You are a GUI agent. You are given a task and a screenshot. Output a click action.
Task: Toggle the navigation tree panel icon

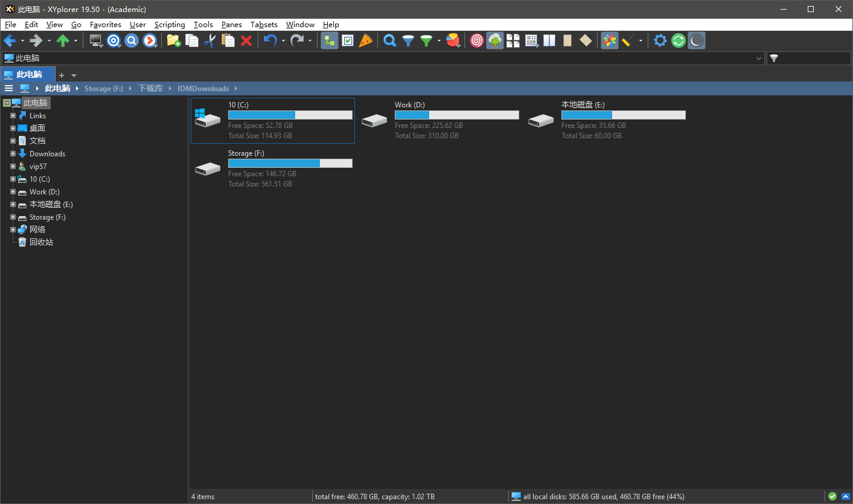[x=329, y=40]
